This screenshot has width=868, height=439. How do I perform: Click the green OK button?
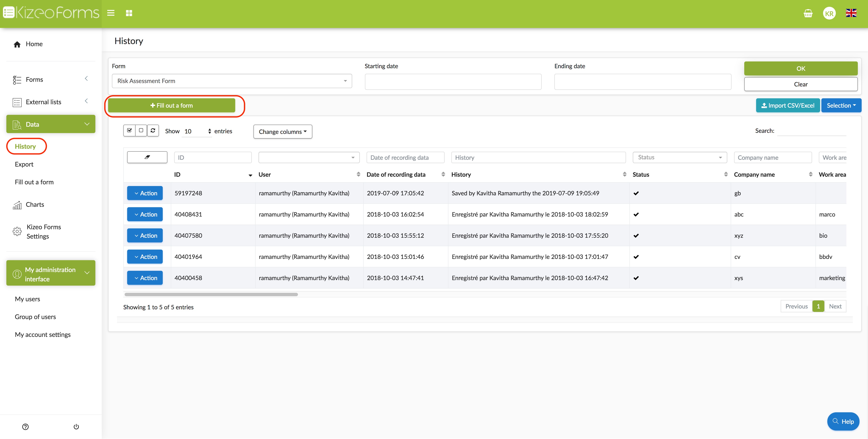coord(801,69)
